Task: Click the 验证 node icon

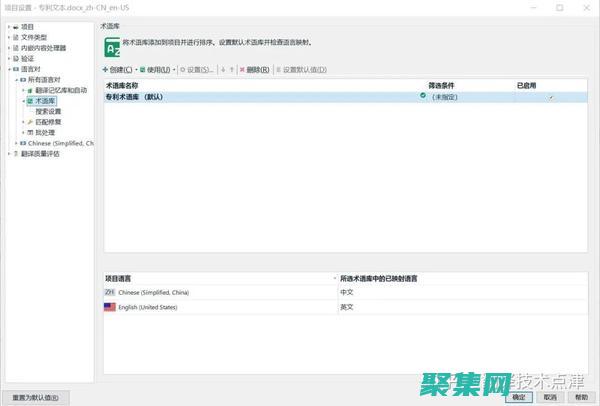Action: point(16,59)
